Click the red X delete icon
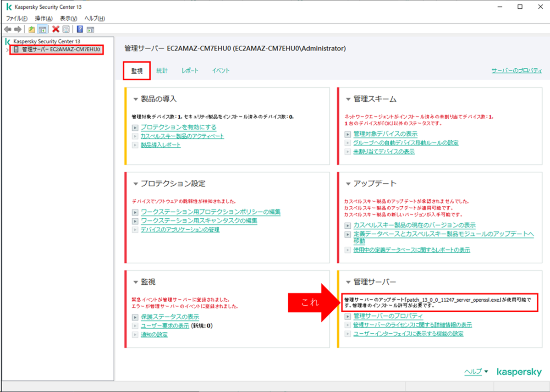This screenshot has height=392, width=550. [56, 29]
